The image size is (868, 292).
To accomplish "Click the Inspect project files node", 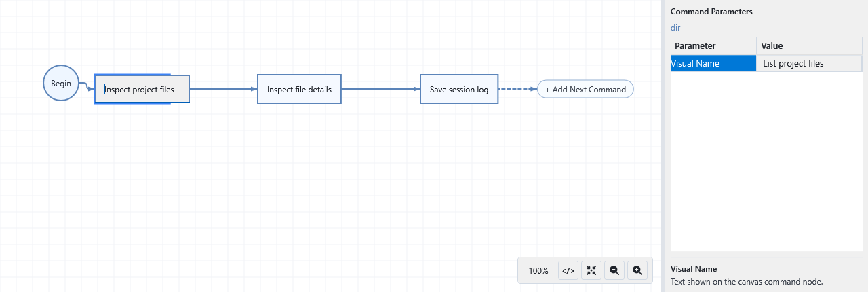I will (142, 89).
